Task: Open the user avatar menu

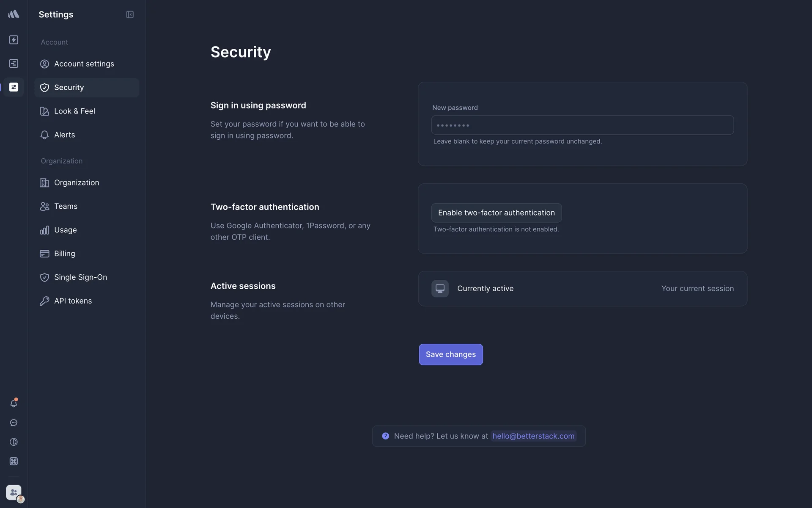Action: click(x=14, y=493)
